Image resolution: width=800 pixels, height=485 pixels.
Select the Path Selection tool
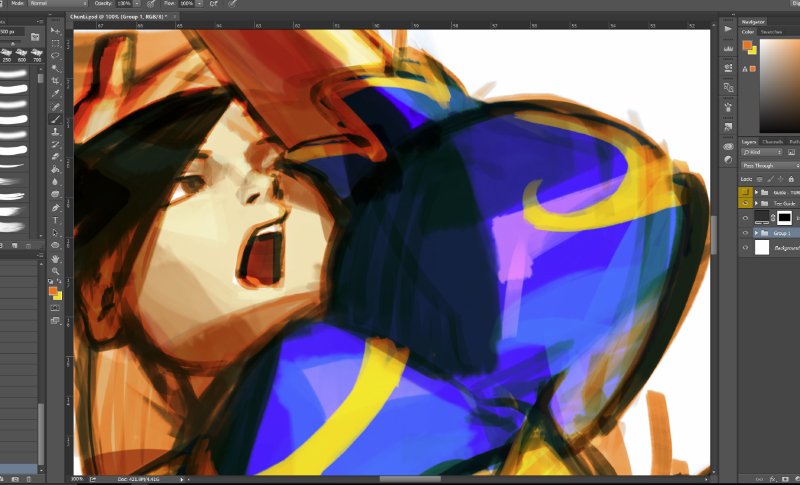point(55,233)
